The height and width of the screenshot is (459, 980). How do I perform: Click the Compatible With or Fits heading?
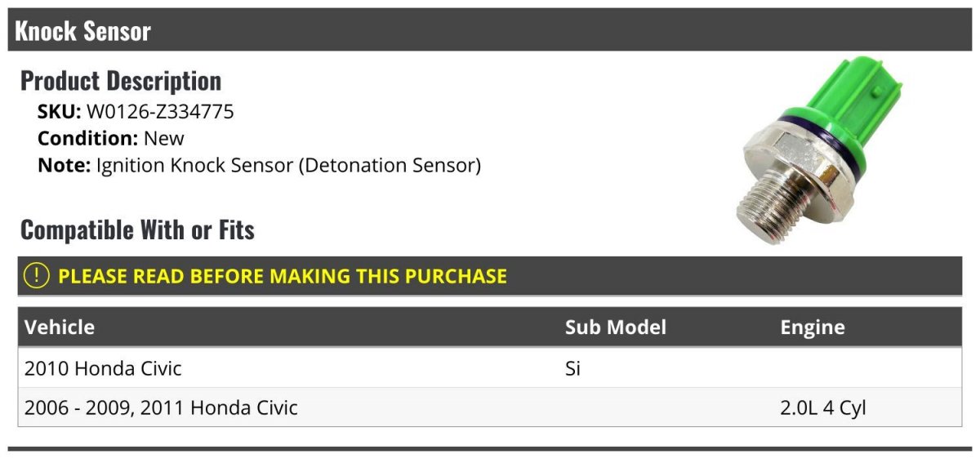pos(137,230)
